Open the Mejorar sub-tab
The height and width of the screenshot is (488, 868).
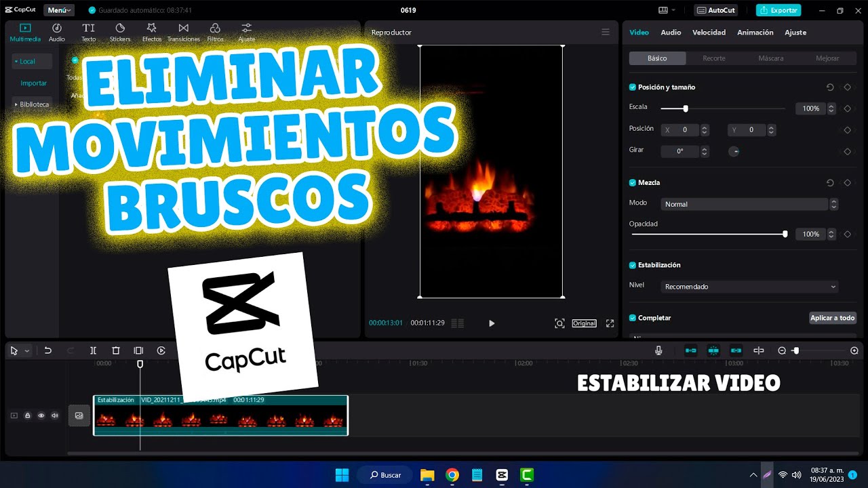827,58
